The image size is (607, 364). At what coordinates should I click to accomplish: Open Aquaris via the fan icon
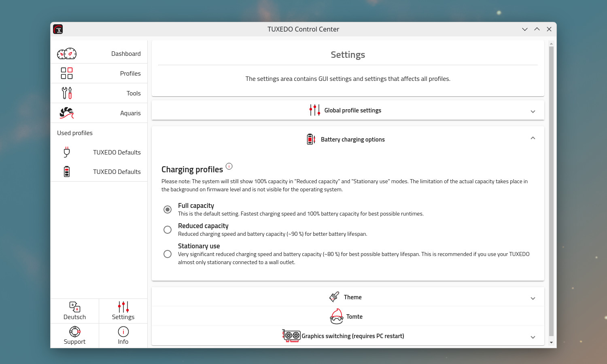pos(67,113)
